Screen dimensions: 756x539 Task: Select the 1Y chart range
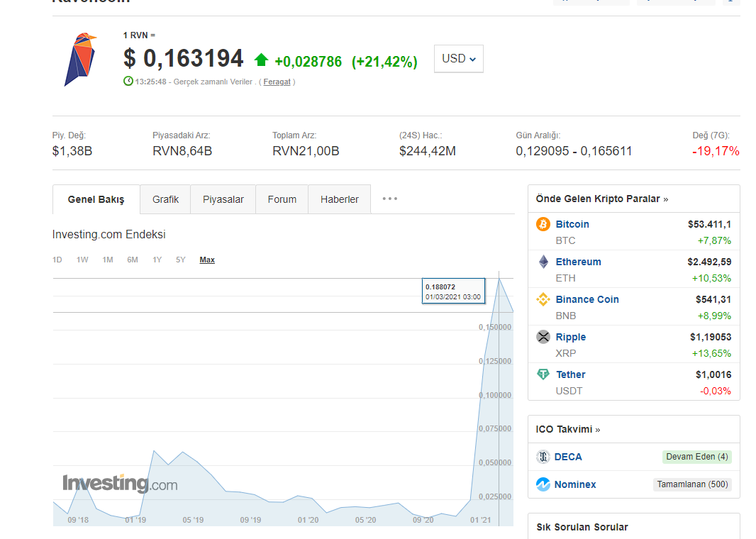(157, 260)
